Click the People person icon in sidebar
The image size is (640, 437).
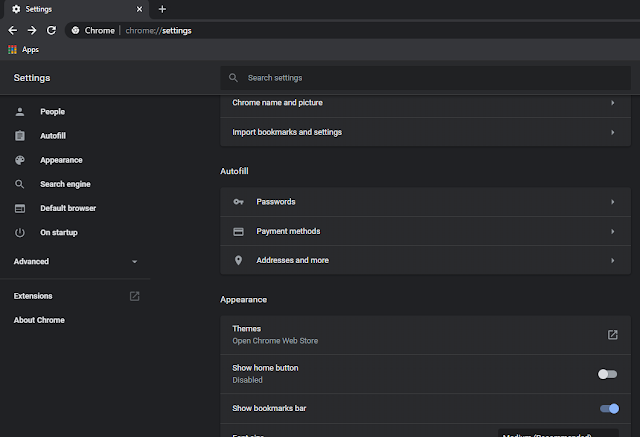[19, 112]
